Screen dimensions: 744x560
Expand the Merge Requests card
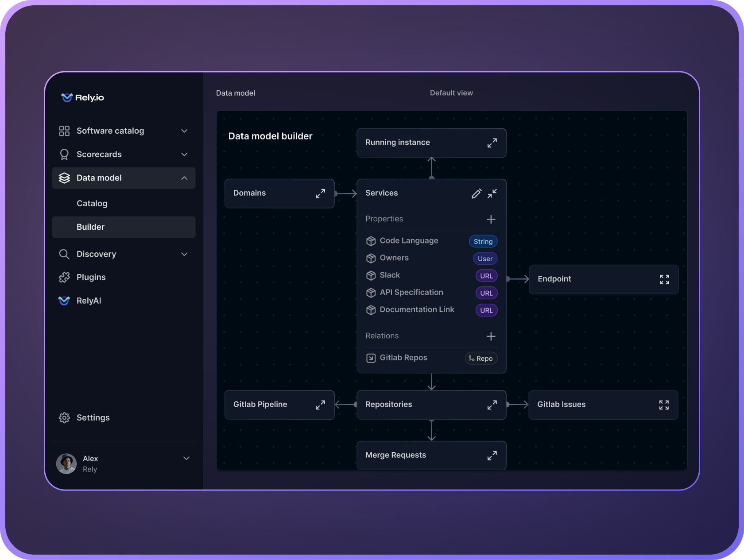(x=492, y=455)
